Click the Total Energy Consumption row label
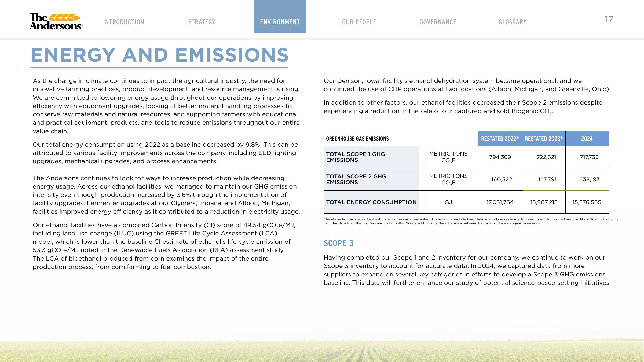The height and width of the screenshot is (362, 644). click(x=371, y=202)
